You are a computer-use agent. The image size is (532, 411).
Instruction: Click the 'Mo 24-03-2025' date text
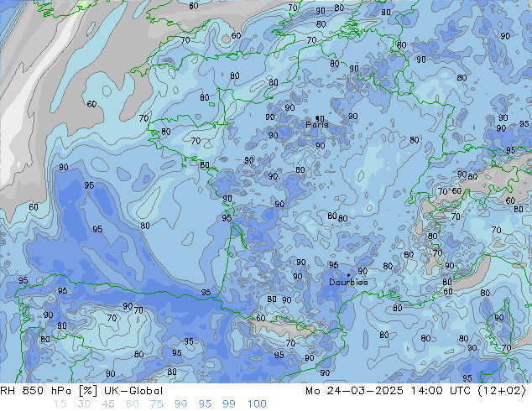coord(355,391)
